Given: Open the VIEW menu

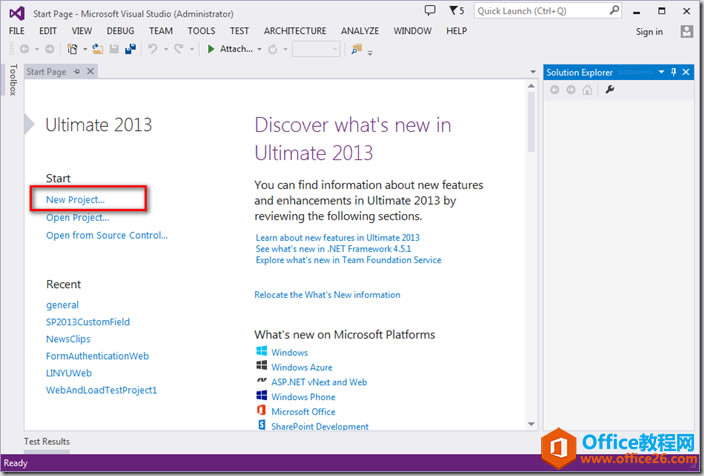Looking at the screenshot, I should (82, 31).
